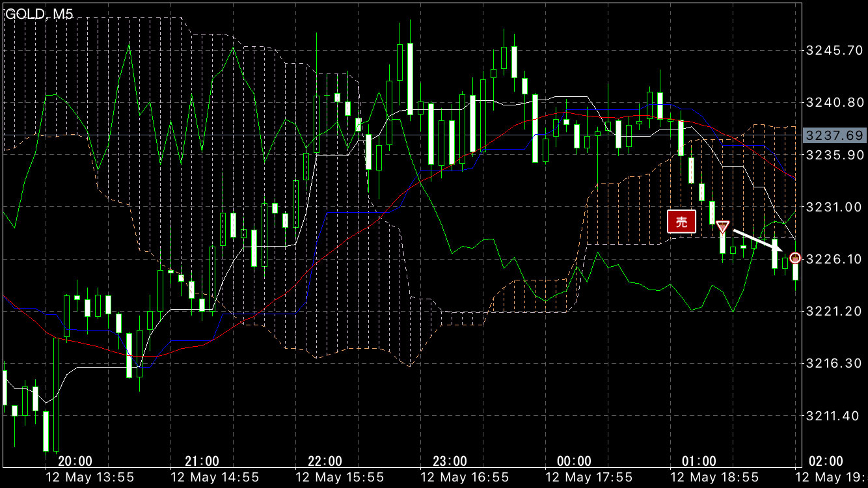Click the trade close circle marker
This screenshot has height=488, width=868.
click(x=795, y=258)
